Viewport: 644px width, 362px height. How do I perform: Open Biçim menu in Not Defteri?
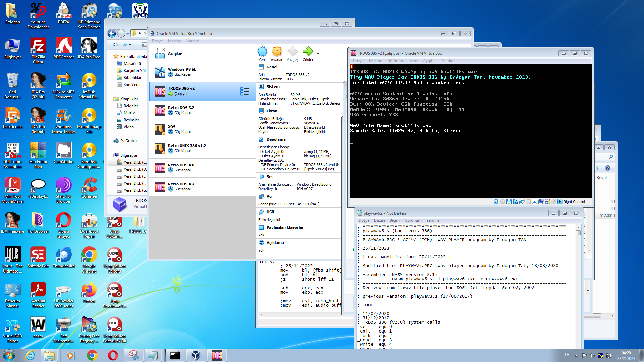[394, 220]
